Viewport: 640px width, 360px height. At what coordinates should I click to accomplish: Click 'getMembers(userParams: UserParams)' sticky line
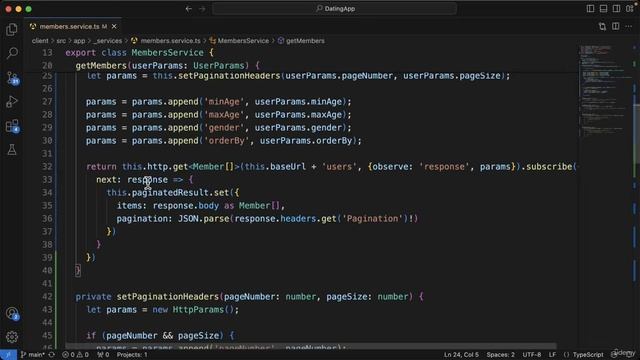tap(167, 66)
